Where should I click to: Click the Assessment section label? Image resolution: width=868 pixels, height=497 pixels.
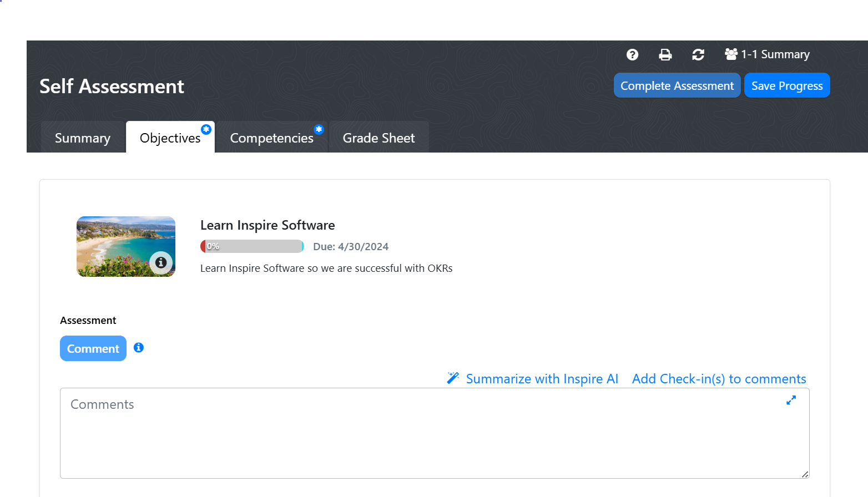tap(88, 321)
